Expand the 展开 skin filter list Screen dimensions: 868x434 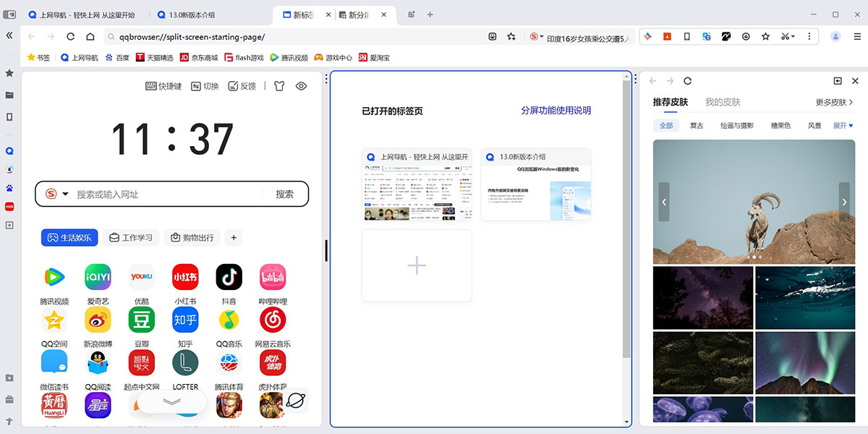point(841,124)
